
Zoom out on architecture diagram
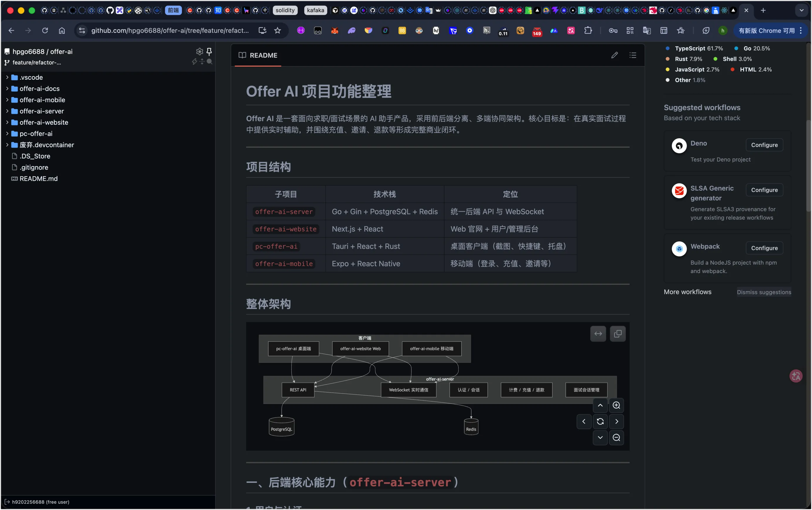(617, 437)
